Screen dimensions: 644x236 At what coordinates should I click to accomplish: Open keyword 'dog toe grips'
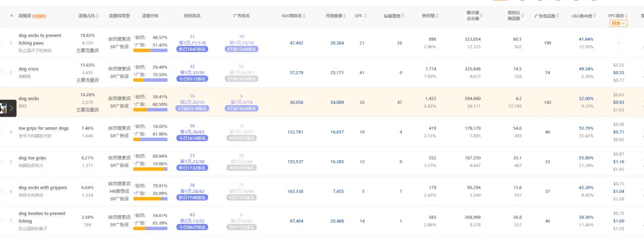pos(32,158)
